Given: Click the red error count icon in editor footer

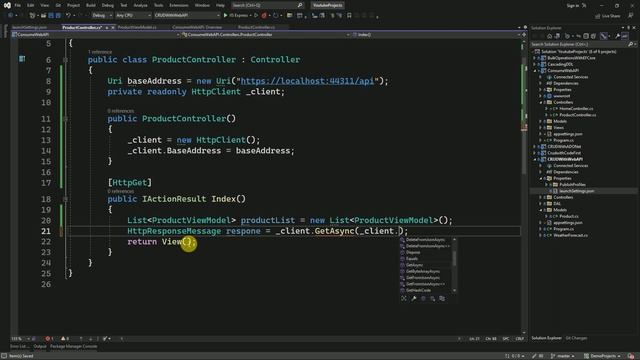Looking at the screenshot, I should 49,339.
